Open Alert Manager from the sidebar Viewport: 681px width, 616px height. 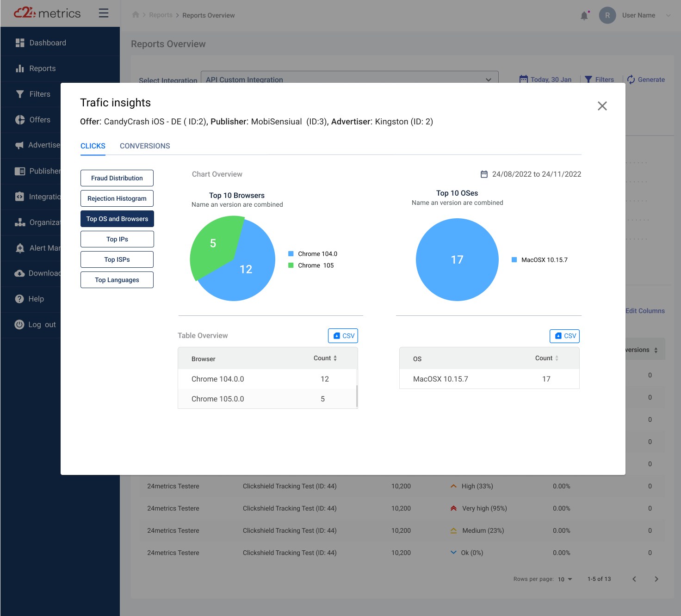pyautogui.click(x=19, y=248)
